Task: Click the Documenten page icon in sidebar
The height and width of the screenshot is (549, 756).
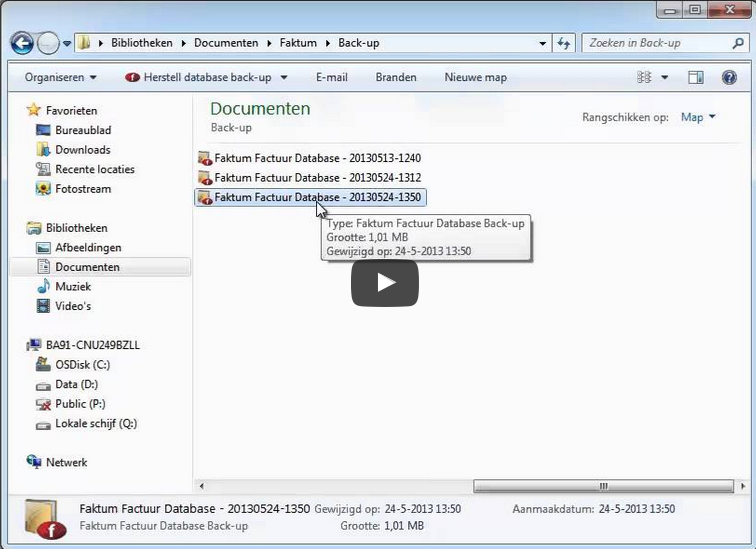Action: coord(43,267)
